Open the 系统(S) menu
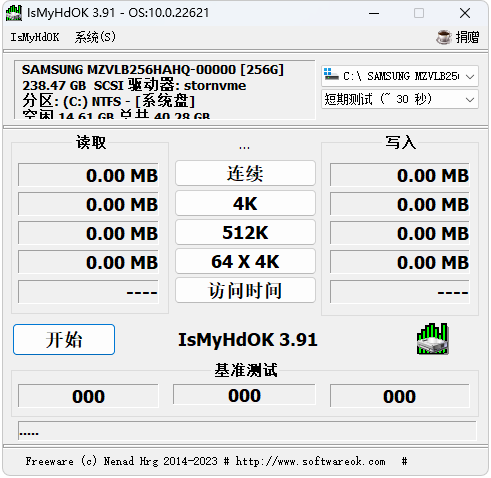Image resolution: width=491 pixels, height=478 pixels. pos(95,37)
